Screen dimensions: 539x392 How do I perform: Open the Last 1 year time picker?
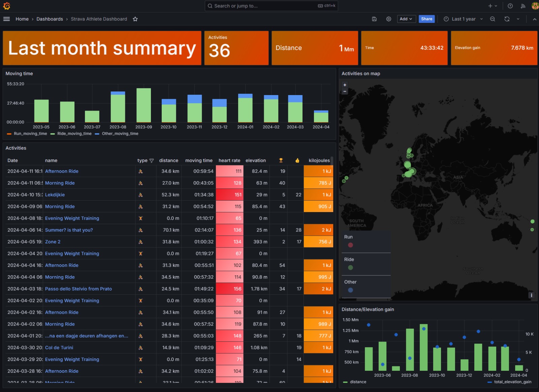pyautogui.click(x=464, y=19)
